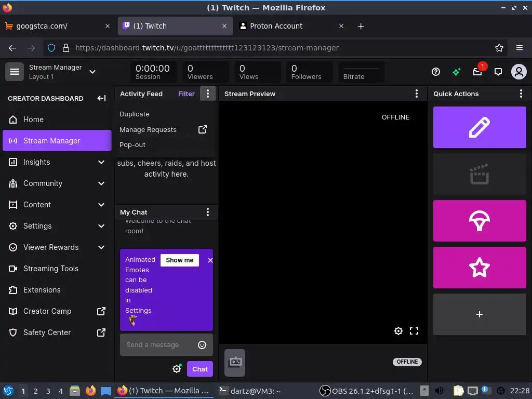The width and height of the screenshot is (532, 399).
Task: Expand the Stream Manager layout dropdown
Action: point(92,72)
